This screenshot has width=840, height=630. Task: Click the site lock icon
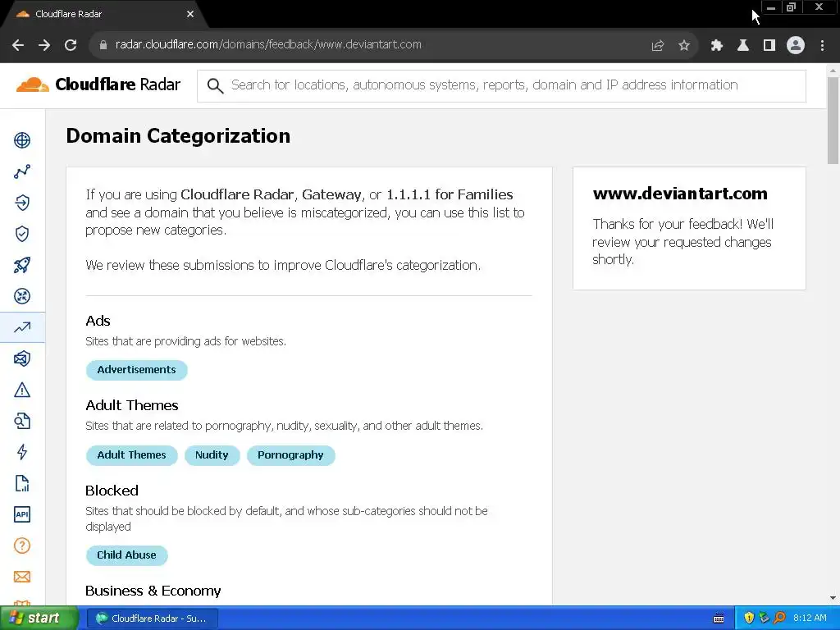(103, 45)
